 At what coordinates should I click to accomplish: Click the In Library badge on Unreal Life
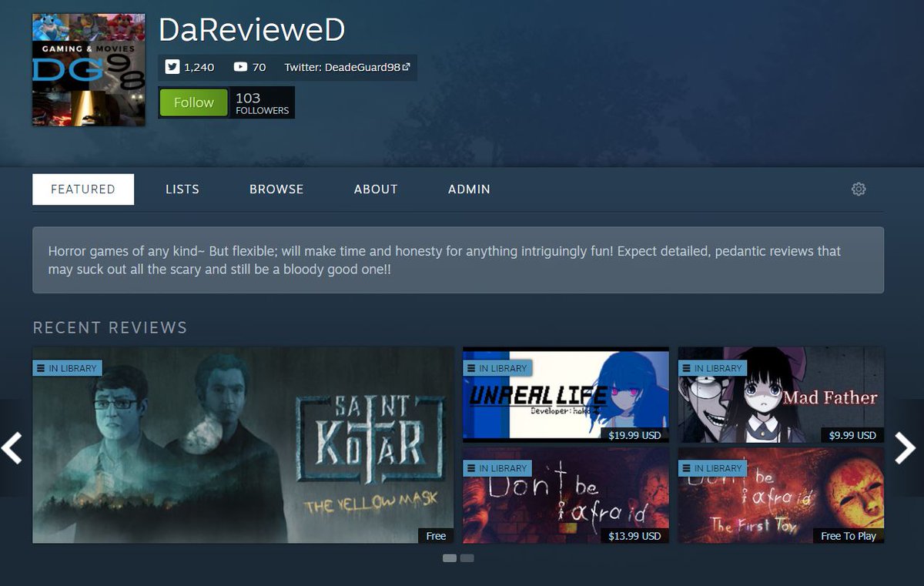click(497, 368)
